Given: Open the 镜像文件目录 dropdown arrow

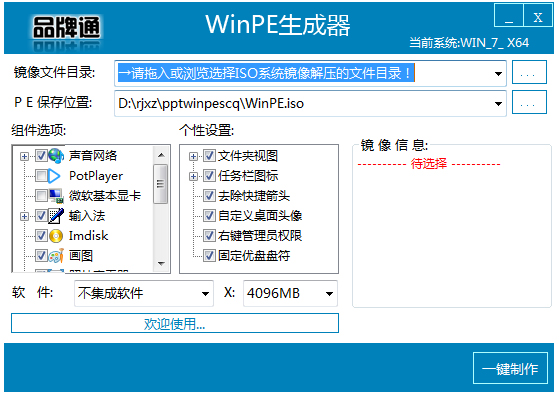Looking at the screenshot, I should (498, 74).
